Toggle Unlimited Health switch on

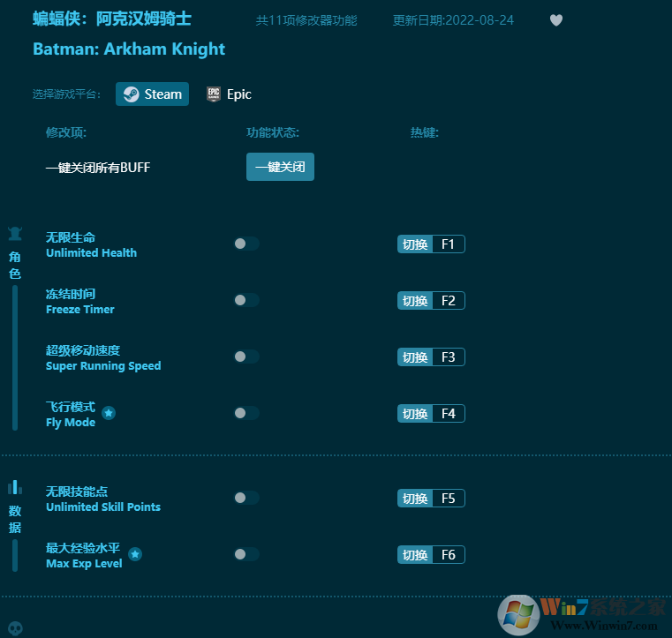click(x=246, y=244)
